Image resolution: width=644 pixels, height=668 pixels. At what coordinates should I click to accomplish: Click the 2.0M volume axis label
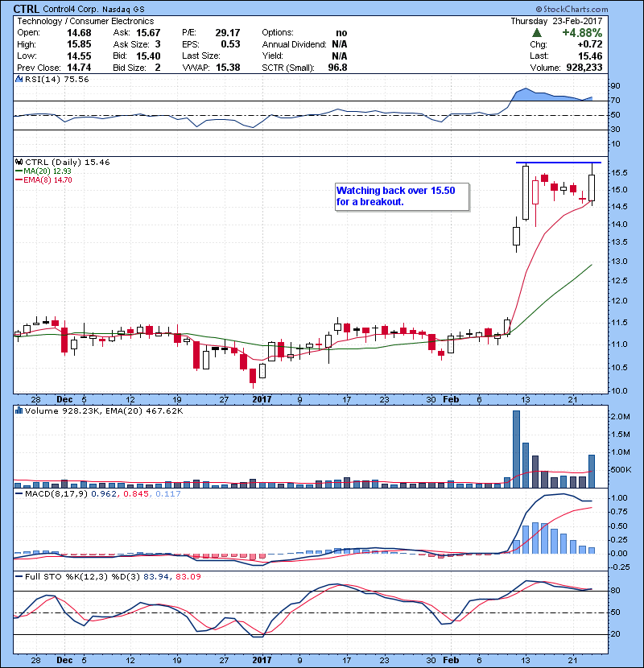point(620,417)
